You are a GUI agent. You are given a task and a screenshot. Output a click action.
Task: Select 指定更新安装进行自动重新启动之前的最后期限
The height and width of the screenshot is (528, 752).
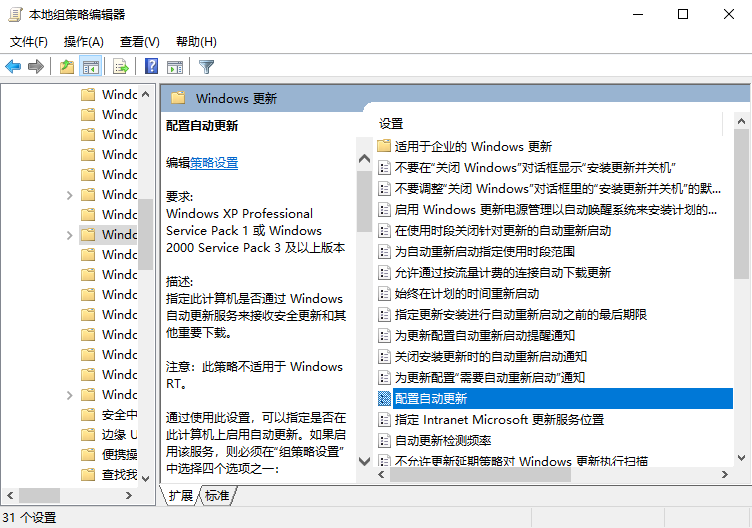tap(521, 315)
